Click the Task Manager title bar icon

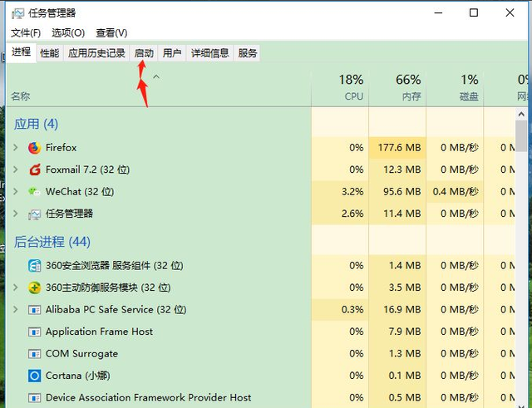point(18,13)
